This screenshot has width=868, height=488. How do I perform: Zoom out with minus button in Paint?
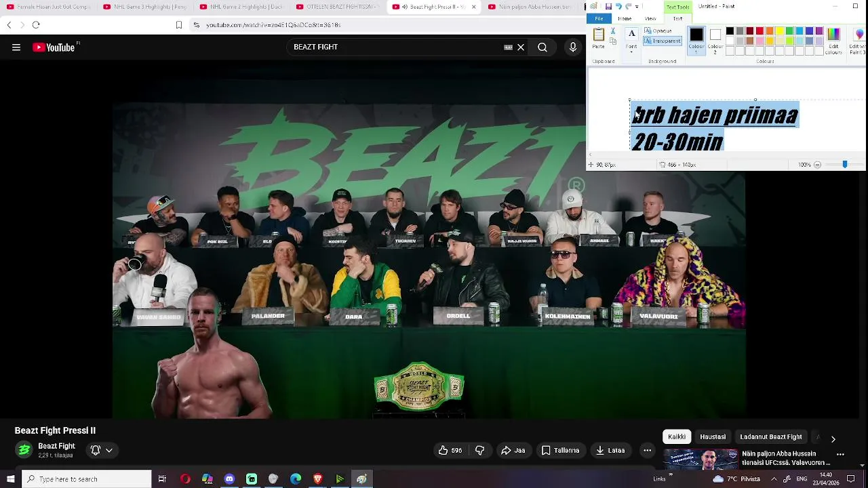pyautogui.click(x=817, y=165)
